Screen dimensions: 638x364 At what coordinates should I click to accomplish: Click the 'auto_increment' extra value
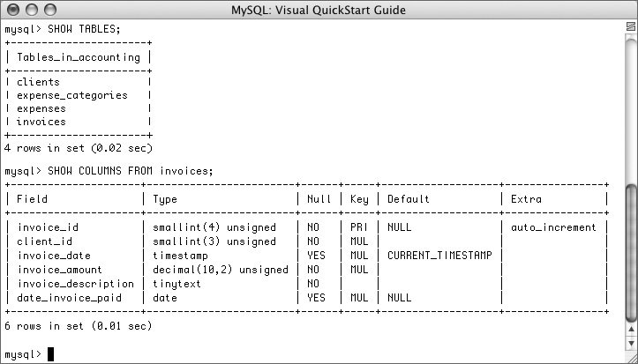[553, 227]
